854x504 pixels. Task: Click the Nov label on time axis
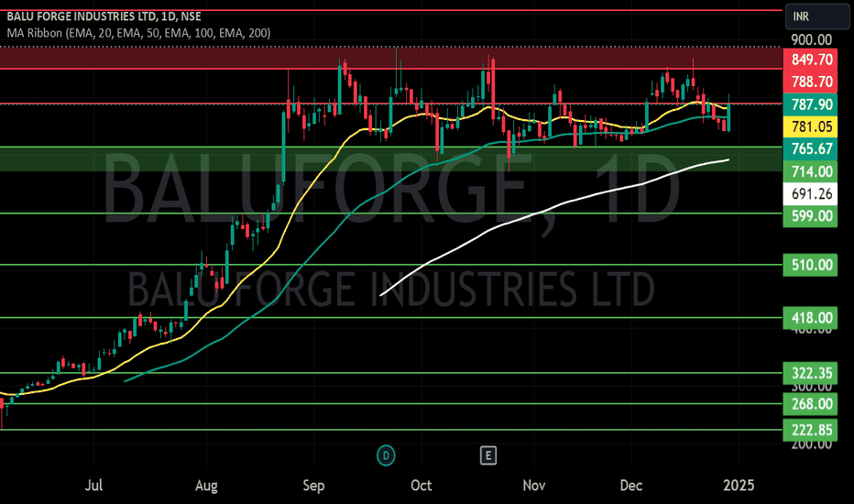pyautogui.click(x=533, y=485)
